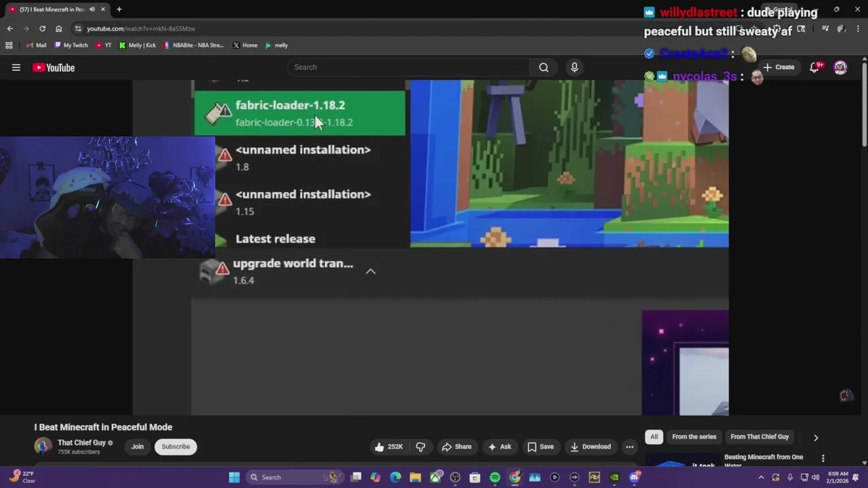Select the All filter chip
This screenshot has width=868, height=488.
point(654,437)
